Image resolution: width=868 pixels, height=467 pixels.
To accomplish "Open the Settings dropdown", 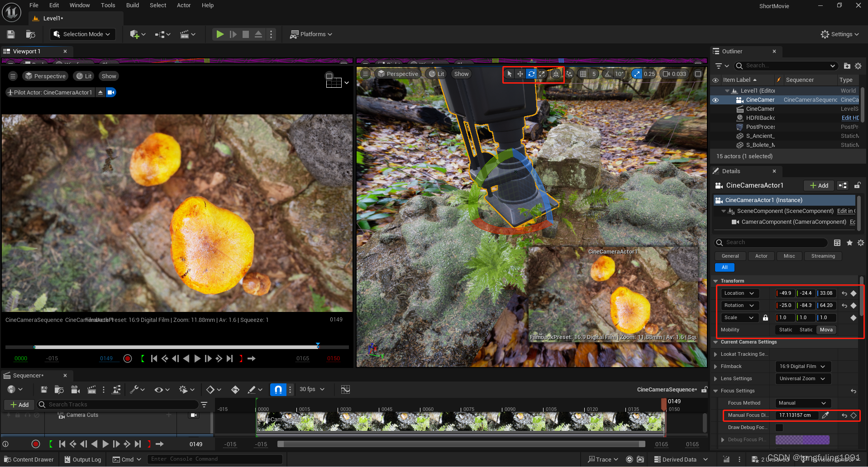I will (x=839, y=34).
